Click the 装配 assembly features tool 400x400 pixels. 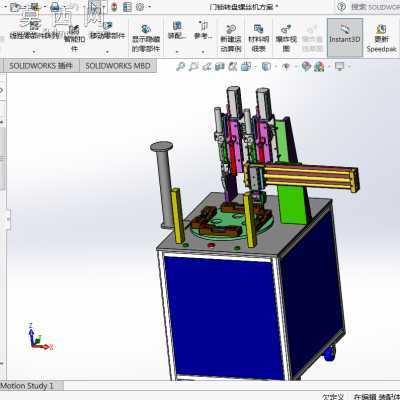(177, 30)
